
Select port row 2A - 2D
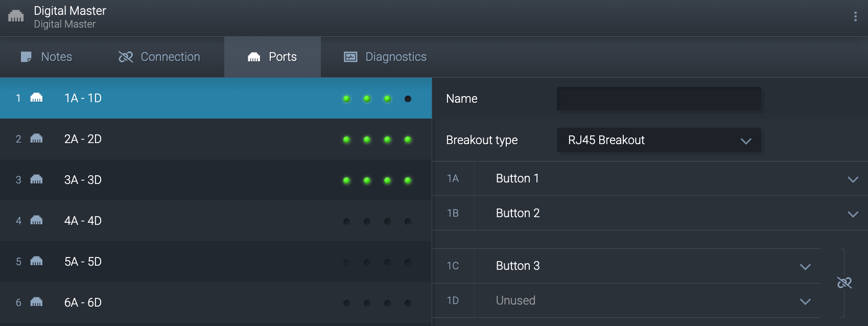tap(204, 139)
